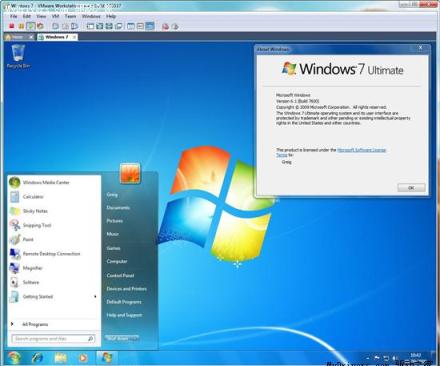The height and width of the screenshot is (366, 440).
Task: Open Help and Support
Action: (124, 315)
